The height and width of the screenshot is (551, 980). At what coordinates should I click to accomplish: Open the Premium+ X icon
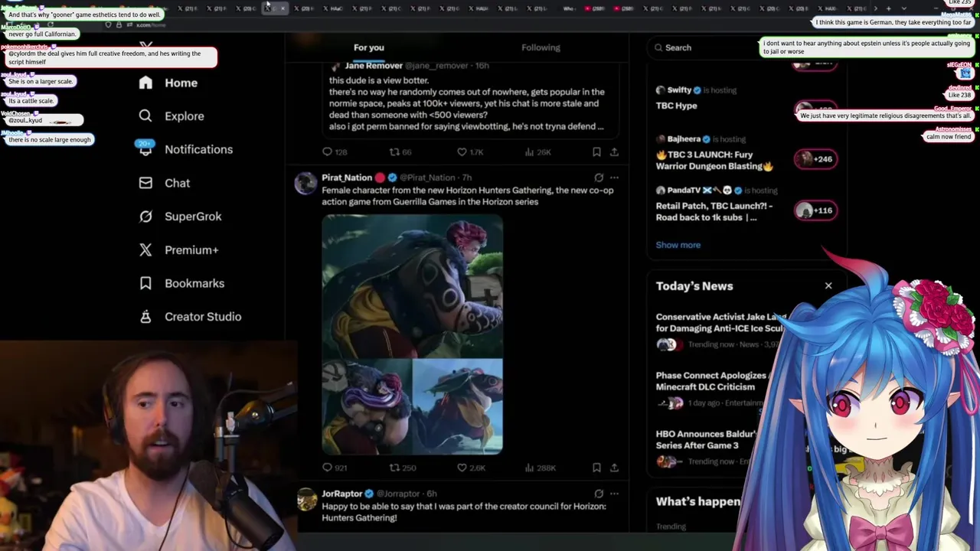145,249
